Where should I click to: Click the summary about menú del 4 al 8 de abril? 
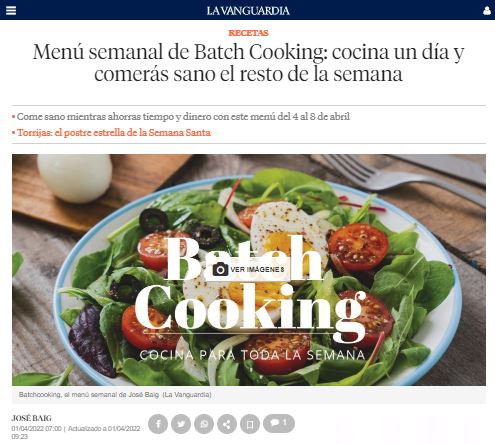click(183, 117)
